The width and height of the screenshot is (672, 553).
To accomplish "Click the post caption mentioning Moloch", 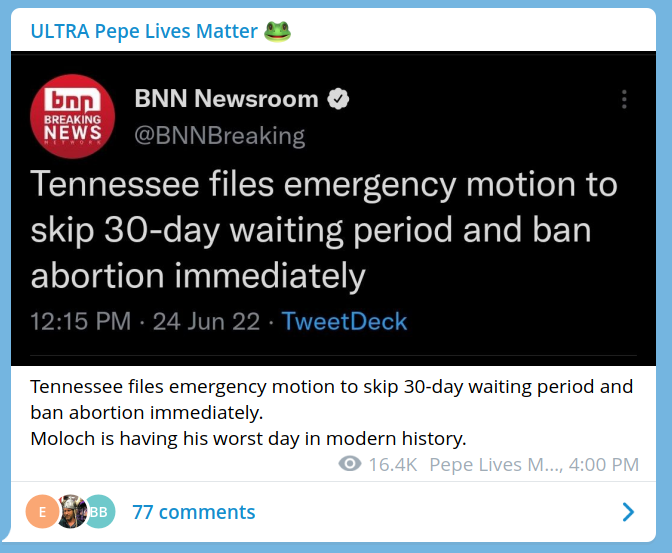I will click(x=248, y=438).
